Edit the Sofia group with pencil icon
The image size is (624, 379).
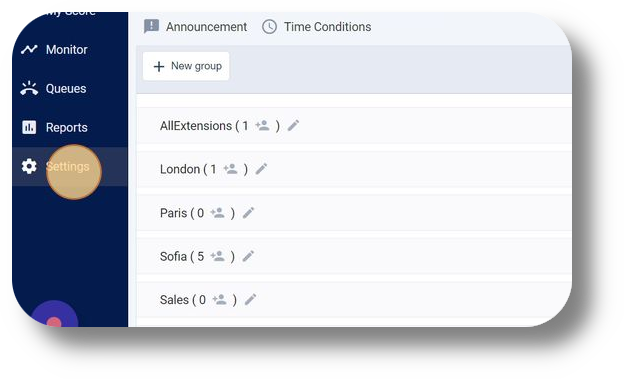pyautogui.click(x=248, y=256)
